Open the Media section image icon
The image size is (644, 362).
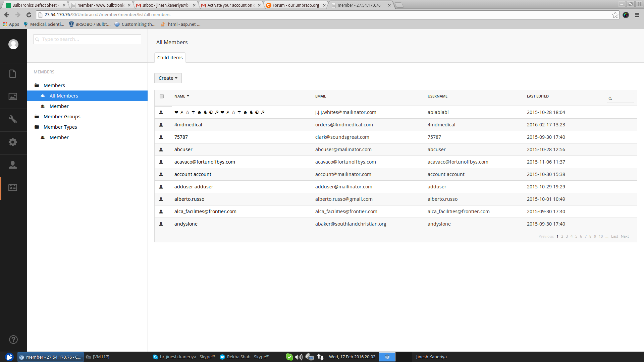coord(13,97)
